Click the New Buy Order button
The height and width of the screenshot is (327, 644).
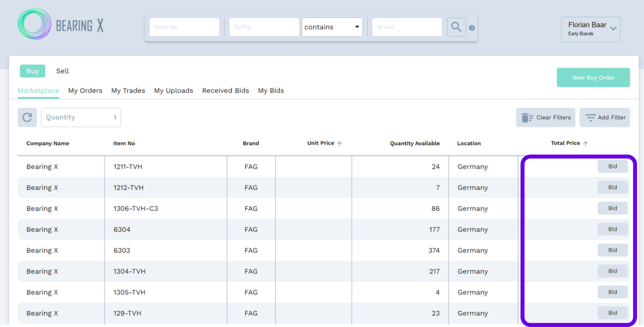pos(593,78)
